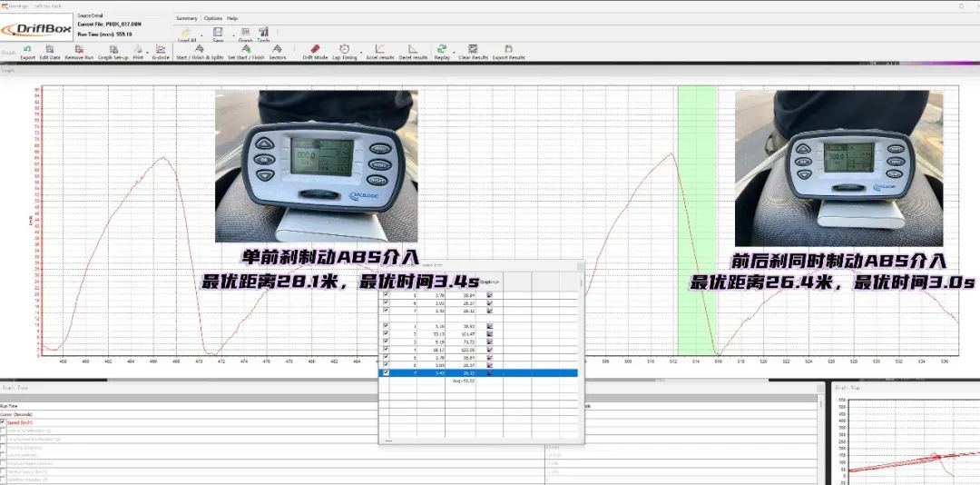Uncheck the row with value 9.19
The width and height of the screenshot is (980, 485).
(386, 341)
